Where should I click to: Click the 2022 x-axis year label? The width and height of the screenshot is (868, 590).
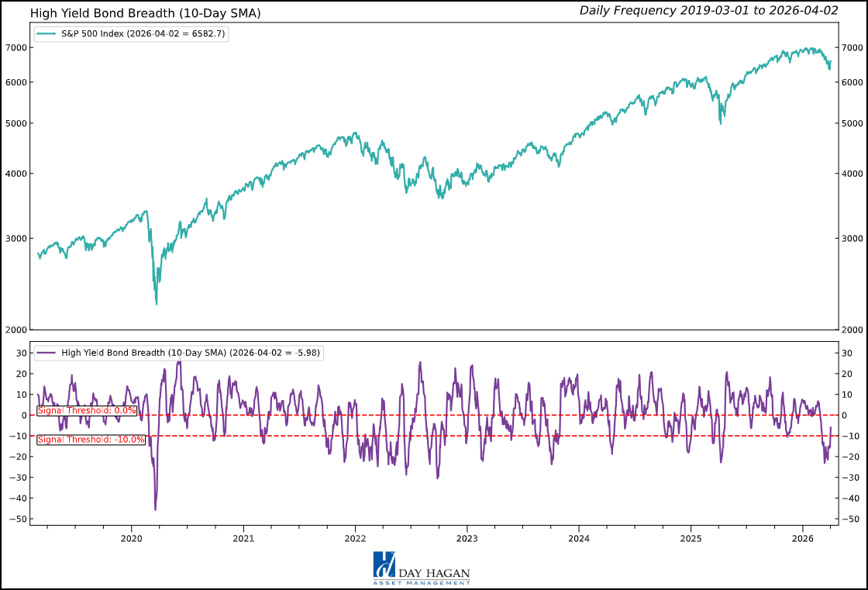coord(356,537)
